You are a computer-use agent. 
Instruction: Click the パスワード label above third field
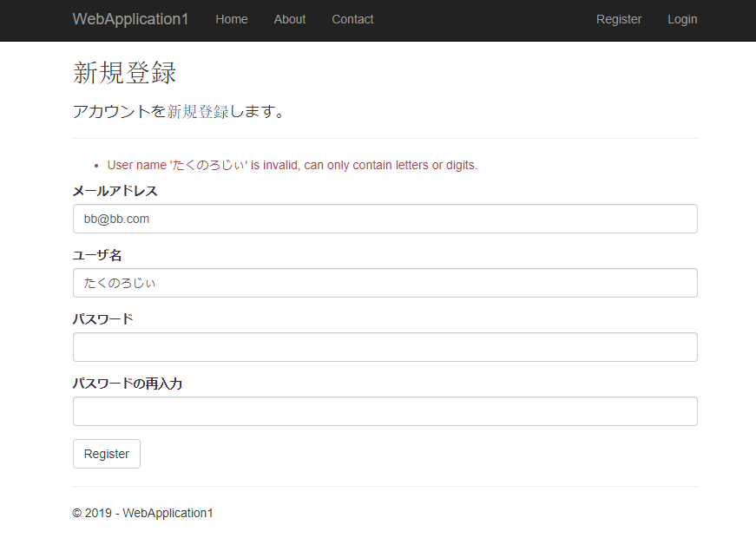point(102,319)
